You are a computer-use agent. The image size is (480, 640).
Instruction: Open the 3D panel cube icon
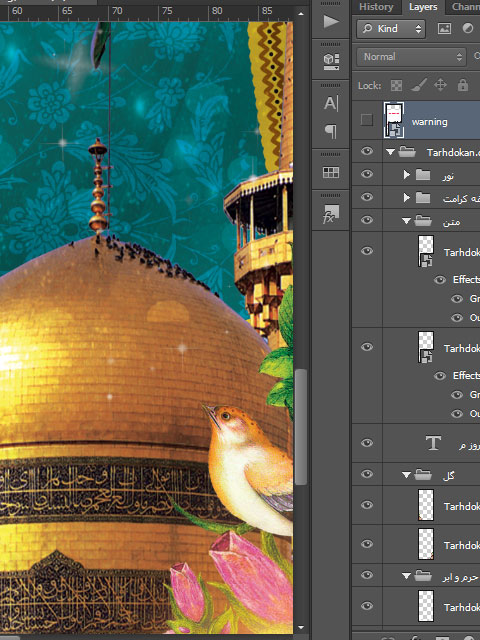click(x=331, y=61)
